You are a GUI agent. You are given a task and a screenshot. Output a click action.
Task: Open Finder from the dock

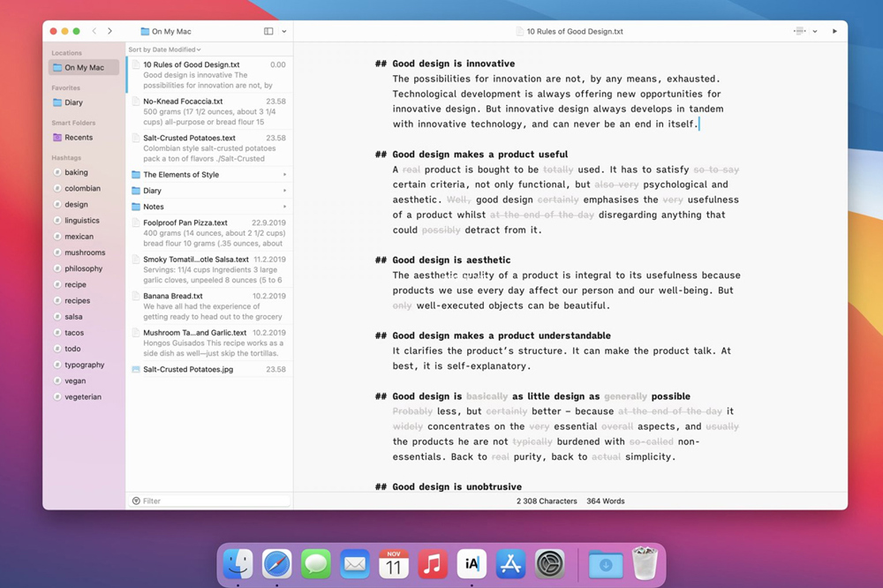tap(238, 564)
